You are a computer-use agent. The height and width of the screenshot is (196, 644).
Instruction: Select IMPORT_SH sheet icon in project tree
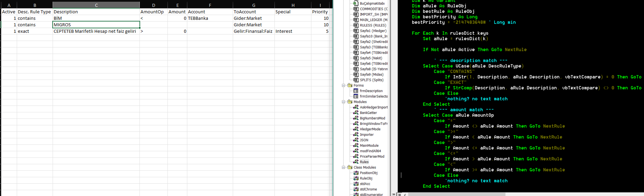click(356, 14)
